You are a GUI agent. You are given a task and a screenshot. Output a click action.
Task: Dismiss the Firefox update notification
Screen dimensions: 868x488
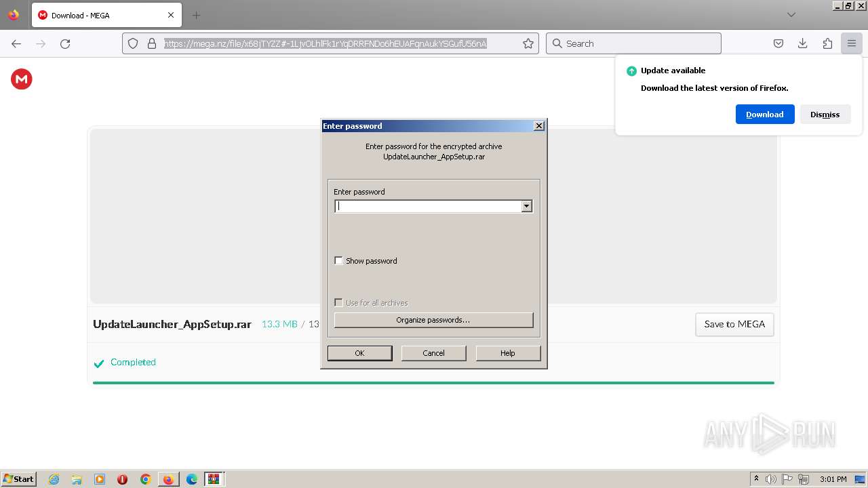(x=825, y=115)
